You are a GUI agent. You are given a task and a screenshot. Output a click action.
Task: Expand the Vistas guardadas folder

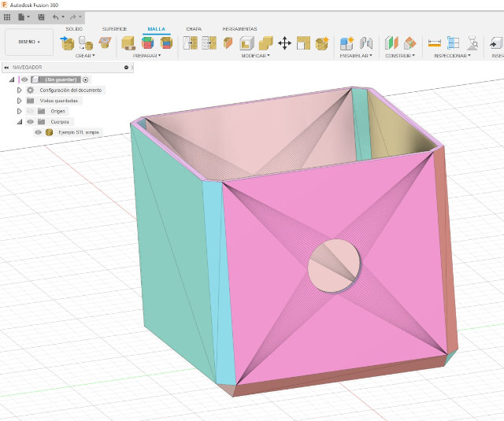point(20,101)
